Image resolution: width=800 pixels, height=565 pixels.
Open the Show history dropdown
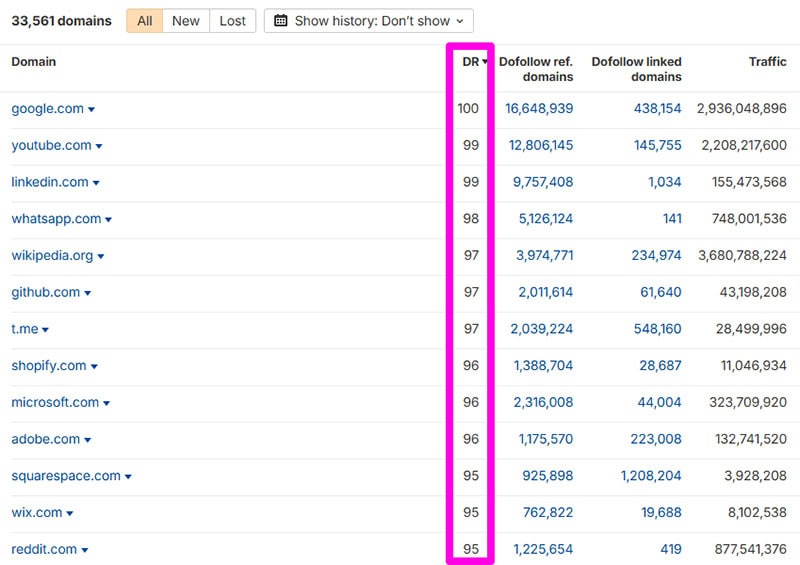click(368, 21)
